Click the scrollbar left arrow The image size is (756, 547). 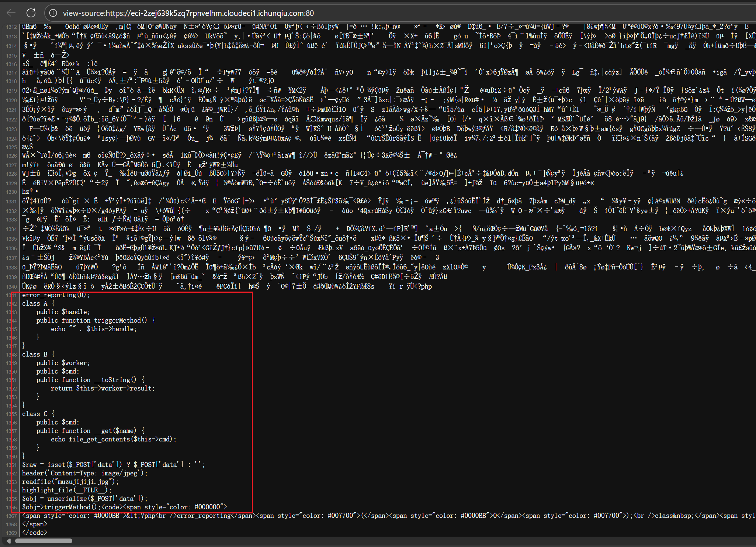[x=8, y=541]
